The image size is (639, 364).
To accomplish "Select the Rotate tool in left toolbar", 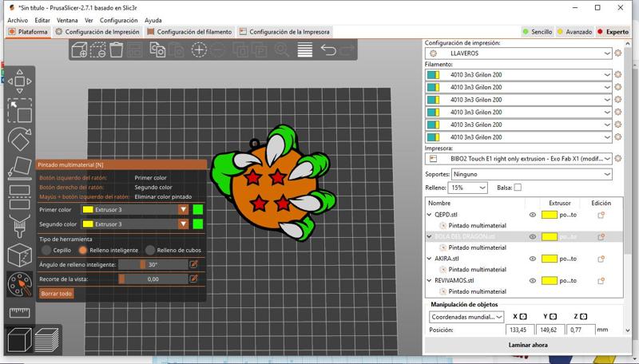I will tap(19, 139).
